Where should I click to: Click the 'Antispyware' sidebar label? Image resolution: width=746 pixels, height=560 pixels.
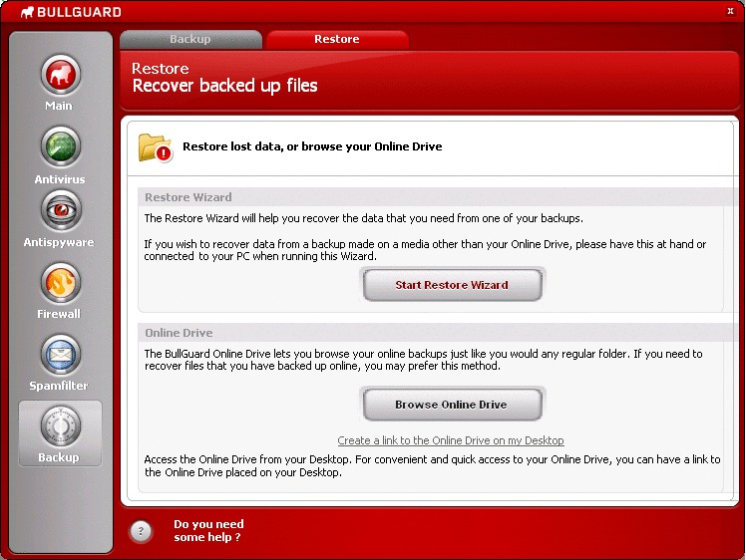coord(59,242)
